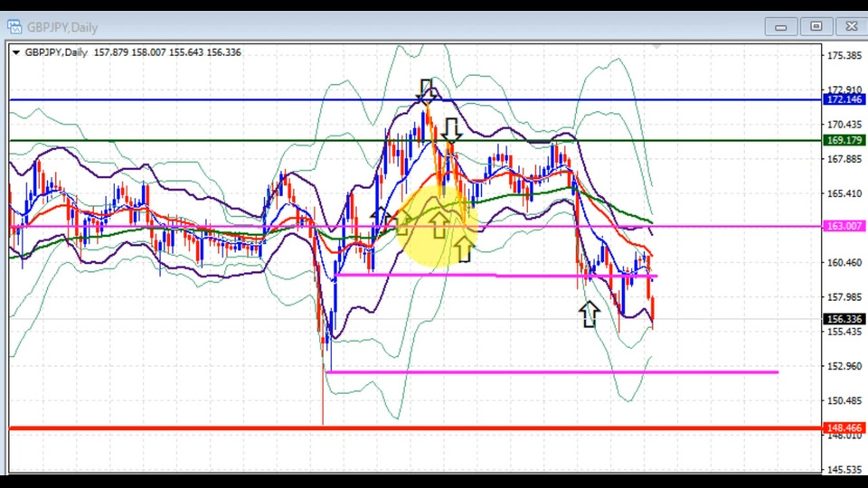Select the thick red horizontal line at 148.466
Image resolution: width=868 pixels, height=488 pixels.
[415, 427]
